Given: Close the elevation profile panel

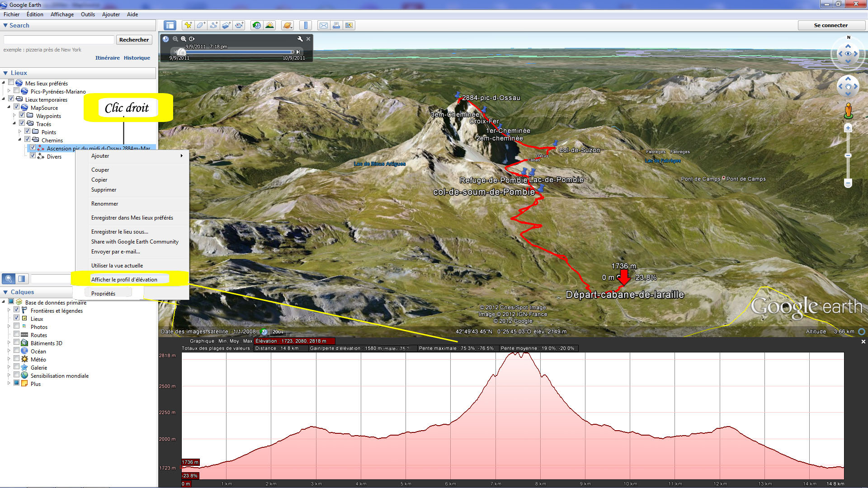Looking at the screenshot, I should pos(863,342).
